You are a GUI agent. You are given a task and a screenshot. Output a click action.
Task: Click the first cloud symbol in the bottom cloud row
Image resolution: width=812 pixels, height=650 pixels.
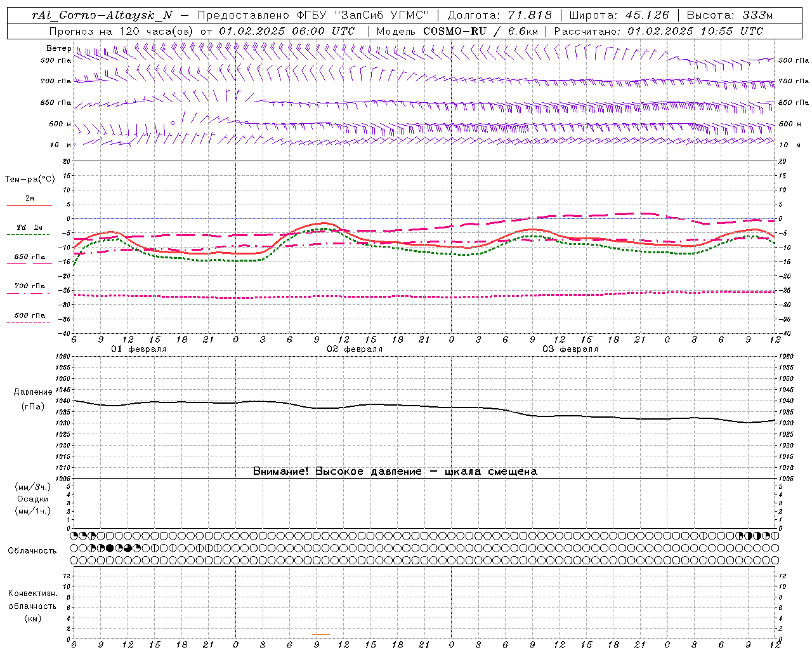pos(74,560)
